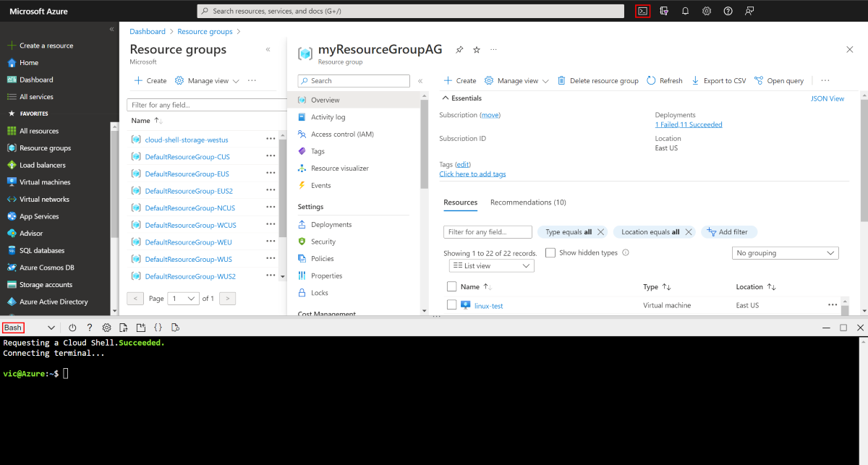This screenshot has height=465, width=868.
Task: Tick the select-all resources checkbox
Action: [452, 287]
